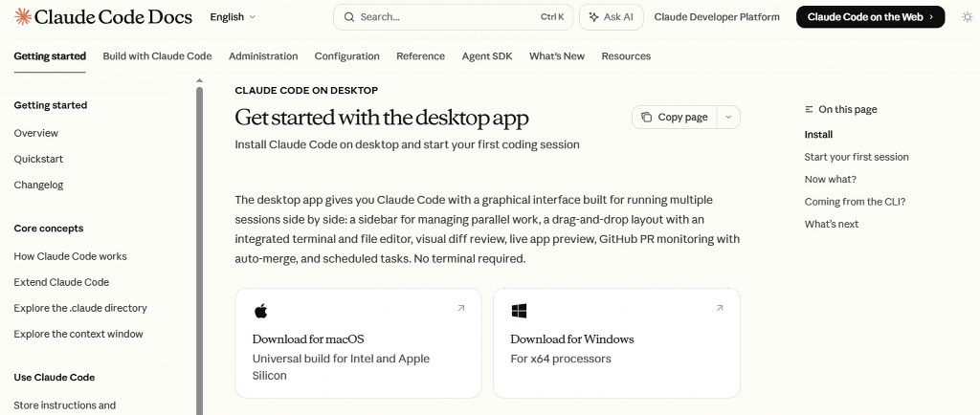Click the Download for Windows card title
This screenshot has height=415, width=980.
coord(572,339)
